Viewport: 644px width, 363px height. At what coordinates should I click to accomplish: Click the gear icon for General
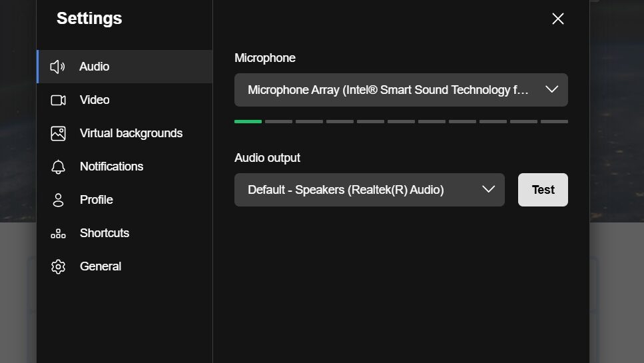click(58, 266)
